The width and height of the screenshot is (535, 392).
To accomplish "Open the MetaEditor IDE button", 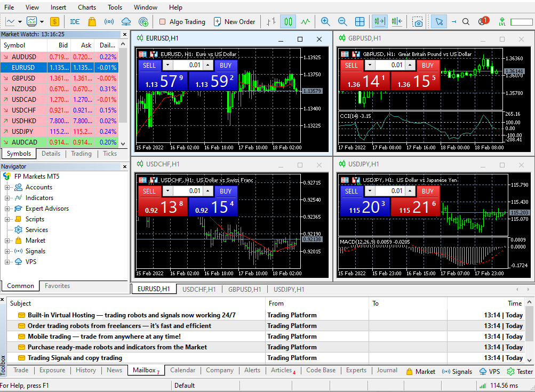I will [75, 22].
